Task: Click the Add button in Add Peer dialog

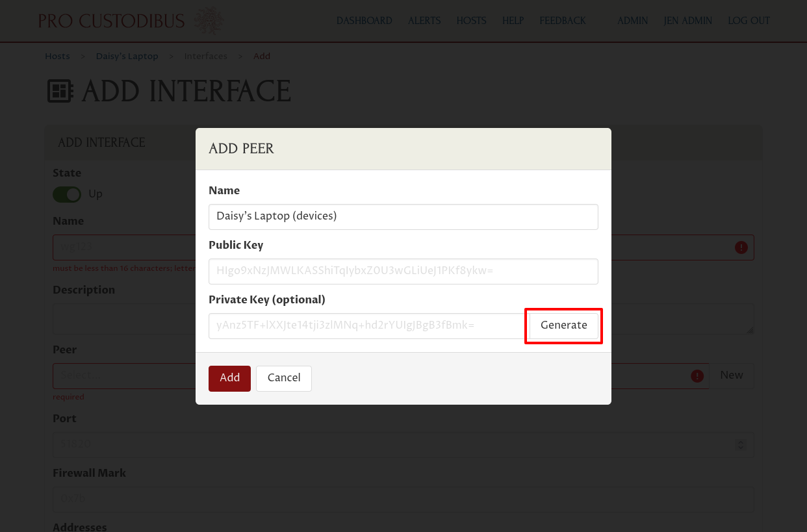Action: 229,378
